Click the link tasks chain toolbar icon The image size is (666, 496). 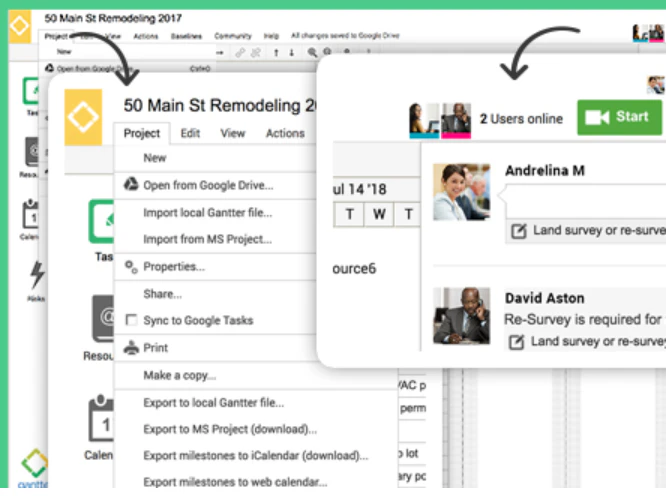click(x=240, y=53)
